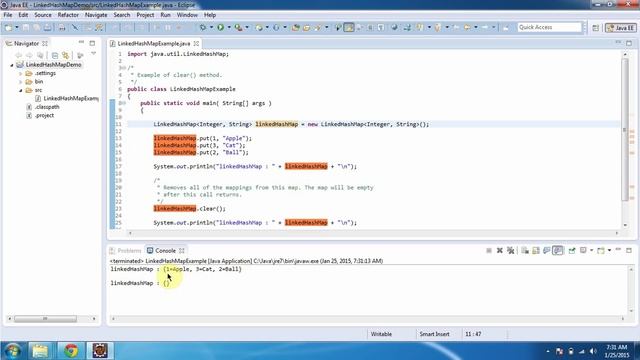Open the Source menu
Viewport: 640px width, 360px height.
[x=43, y=15]
